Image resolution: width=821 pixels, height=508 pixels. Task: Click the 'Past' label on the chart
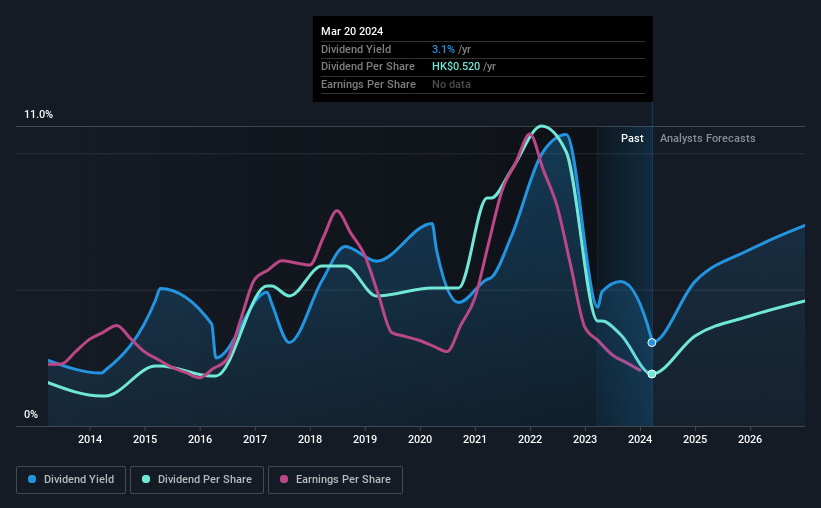[x=632, y=138]
